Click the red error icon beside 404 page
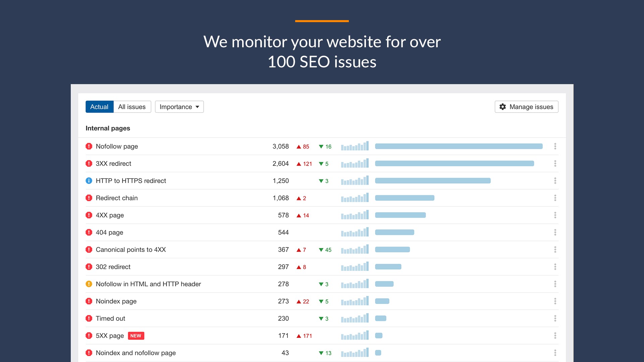Image resolution: width=644 pixels, height=362 pixels. point(89,232)
